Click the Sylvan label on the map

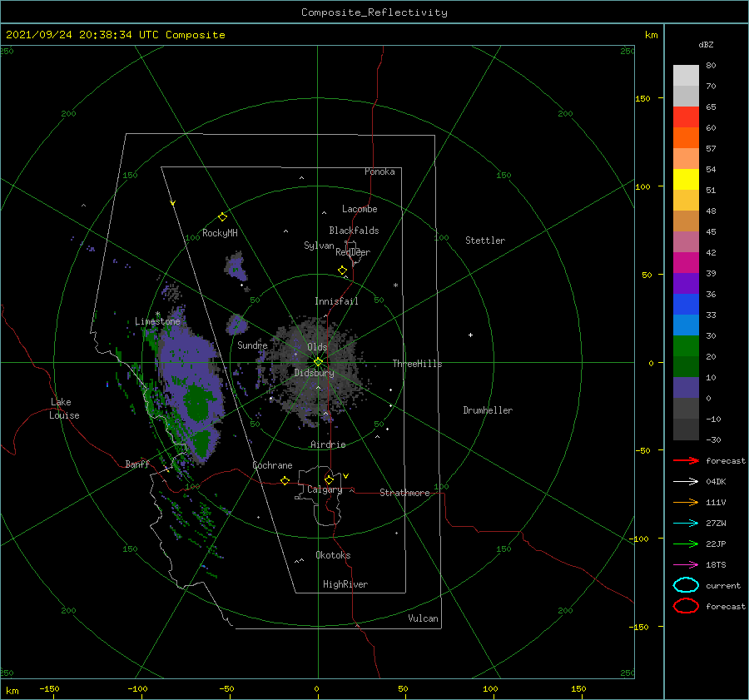(319, 246)
